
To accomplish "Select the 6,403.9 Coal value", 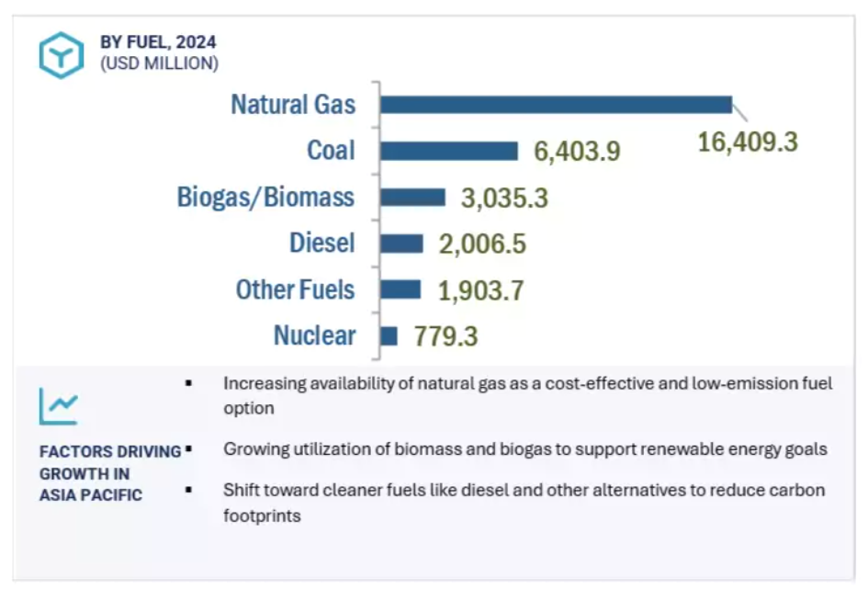I will [577, 153].
